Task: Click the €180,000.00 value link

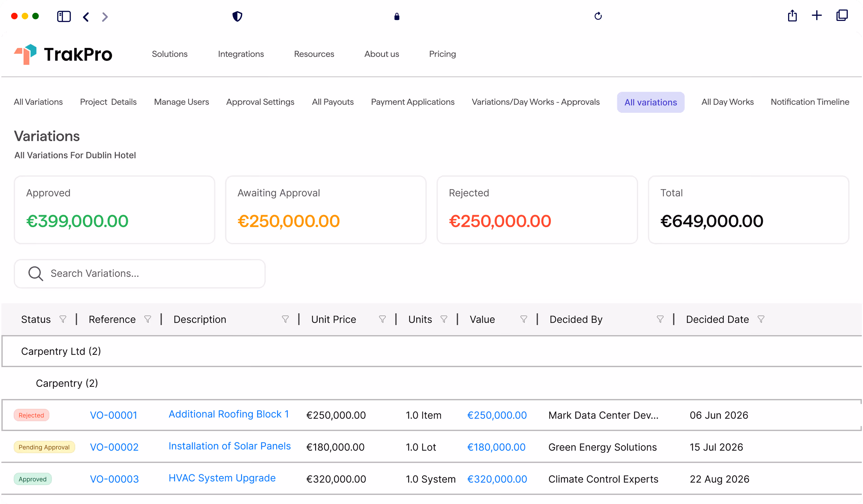Action: (496, 447)
